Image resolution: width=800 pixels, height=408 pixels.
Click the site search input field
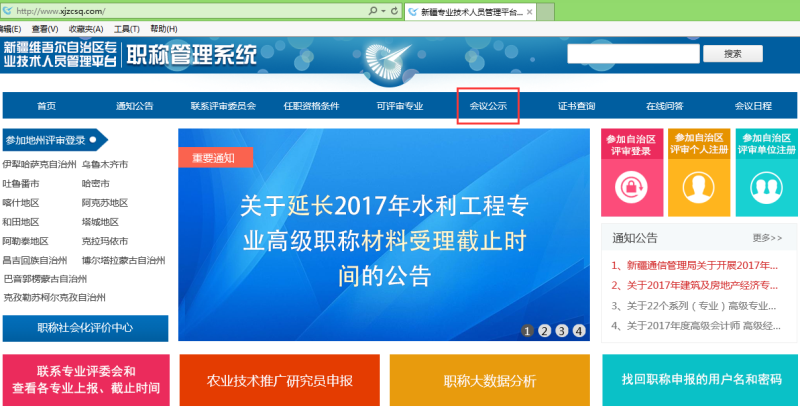tap(633, 54)
